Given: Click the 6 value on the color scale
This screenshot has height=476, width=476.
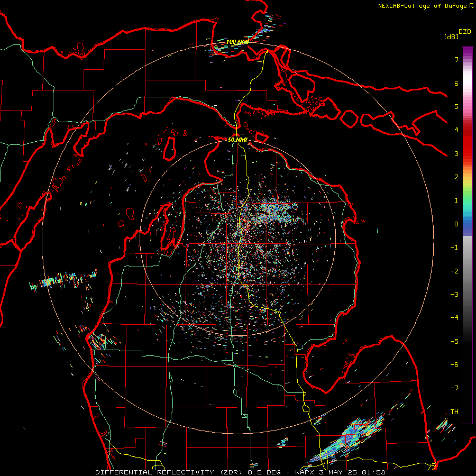Looking at the screenshot, I should point(456,83).
